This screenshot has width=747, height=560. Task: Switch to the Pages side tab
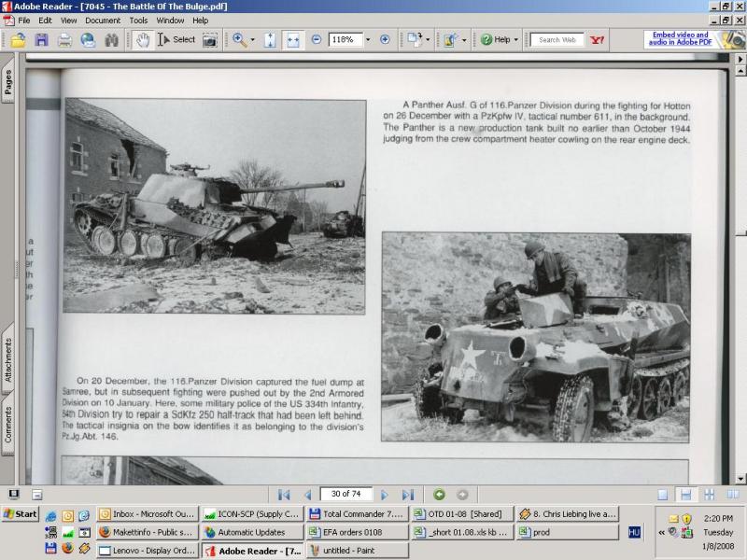click(x=8, y=82)
